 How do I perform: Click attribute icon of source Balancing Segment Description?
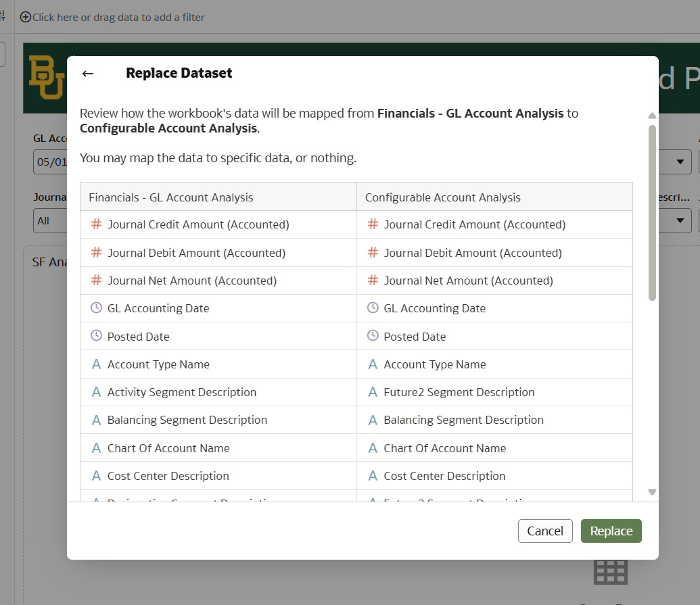click(x=96, y=420)
